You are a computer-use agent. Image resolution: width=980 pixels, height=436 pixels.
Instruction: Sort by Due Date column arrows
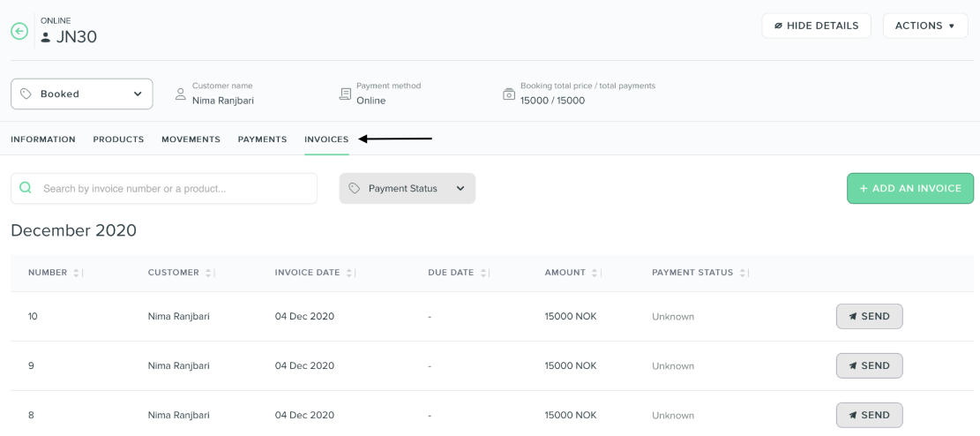point(483,273)
